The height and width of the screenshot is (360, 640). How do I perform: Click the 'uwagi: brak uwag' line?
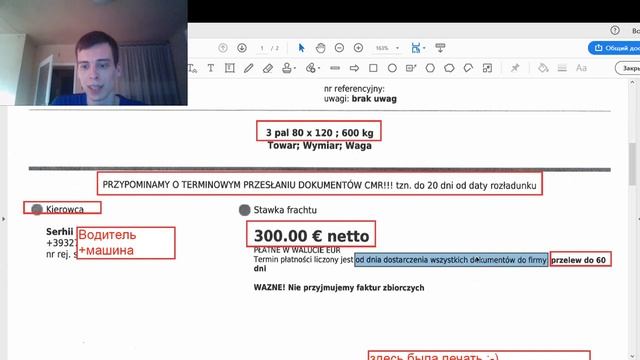click(360, 99)
